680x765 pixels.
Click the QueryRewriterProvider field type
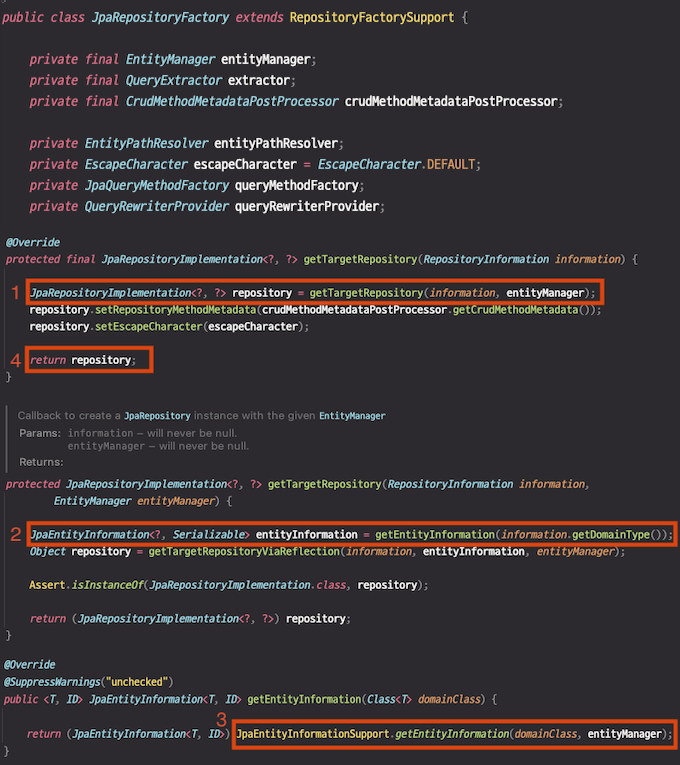click(x=157, y=206)
